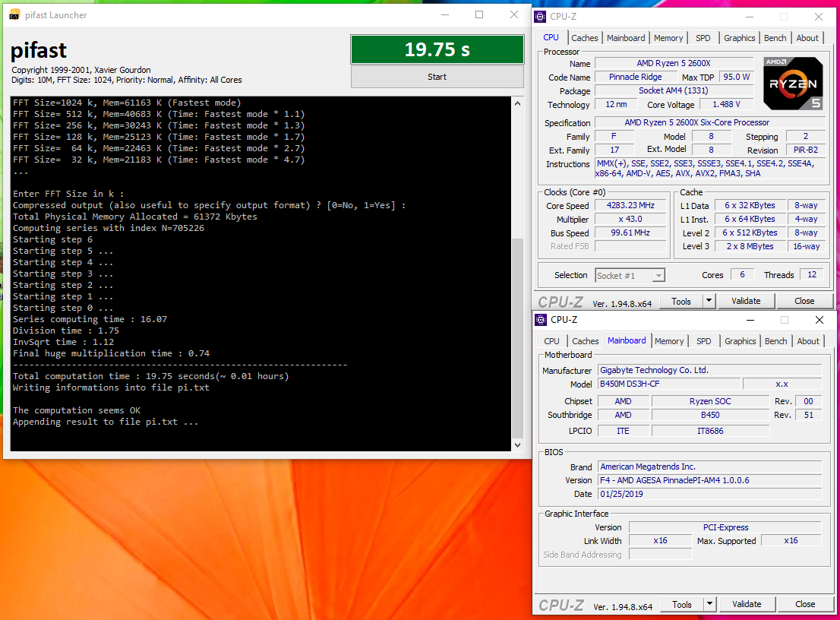
Task: Close the pifast Launcher window
Action: coord(514,14)
